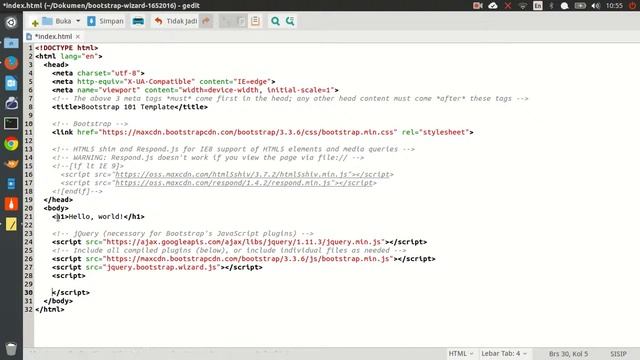The width and height of the screenshot is (640, 360).
Task: Open the battery status indicator
Action: pos(580,6)
